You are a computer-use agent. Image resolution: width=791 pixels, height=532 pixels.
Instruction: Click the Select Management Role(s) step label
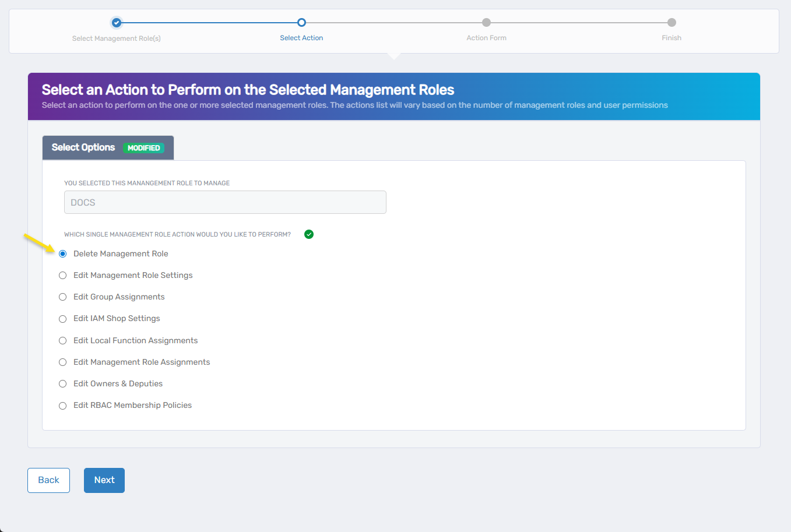(116, 37)
